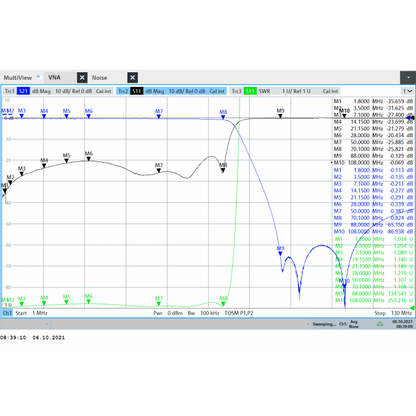Select black marker M7 on the S11 trace
Screen dimensions: 416x416
[x=159, y=168]
